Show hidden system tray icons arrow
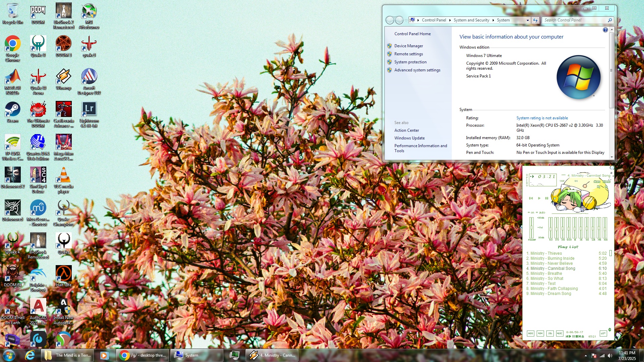This screenshot has width=644, height=362. click(x=586, y=356)
